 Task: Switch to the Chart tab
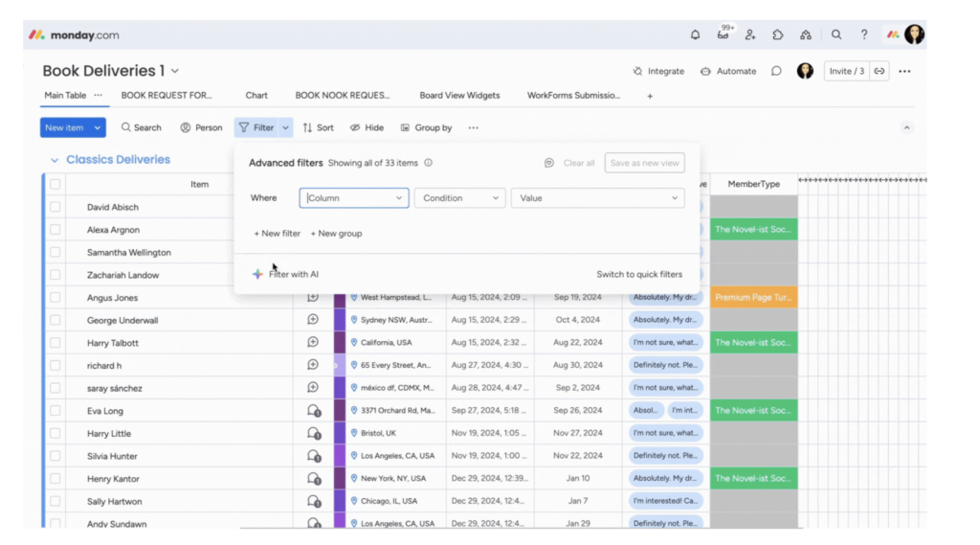pyautogui.click(x=256, y=96)
